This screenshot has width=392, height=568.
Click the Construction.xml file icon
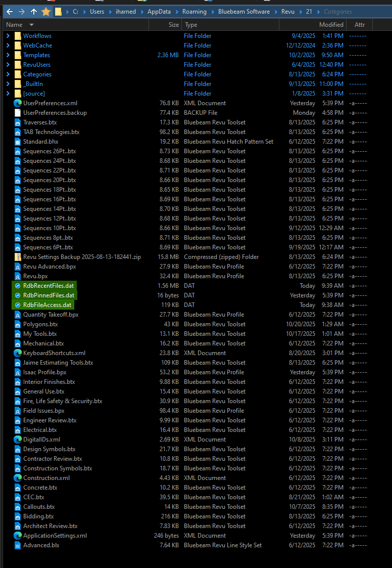pyautogui.click(x=17, y=478)
